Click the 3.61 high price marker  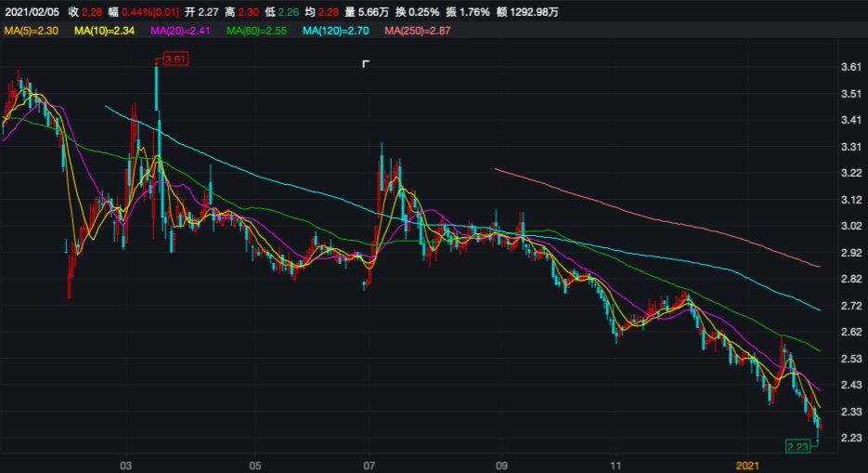coord(175,59)
